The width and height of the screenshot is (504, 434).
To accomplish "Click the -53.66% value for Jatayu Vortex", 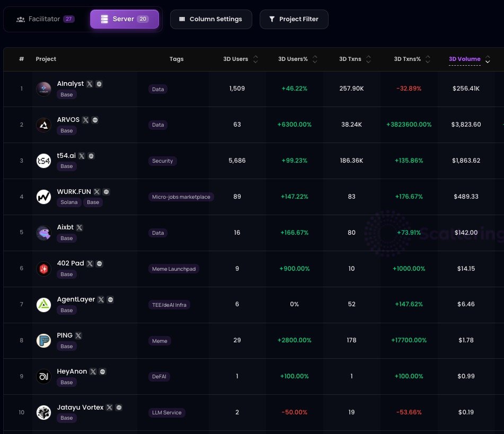I will pyautogui.click(x=409, y=412).
